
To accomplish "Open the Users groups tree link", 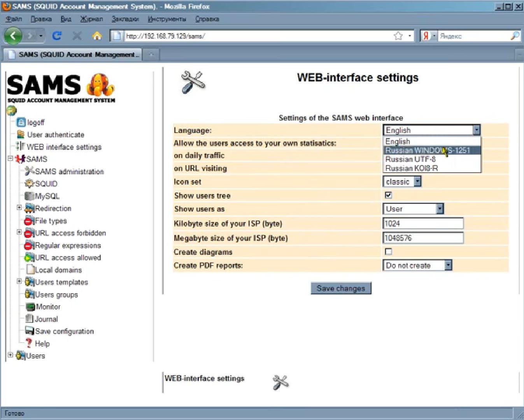I will [x=56, y=294].
